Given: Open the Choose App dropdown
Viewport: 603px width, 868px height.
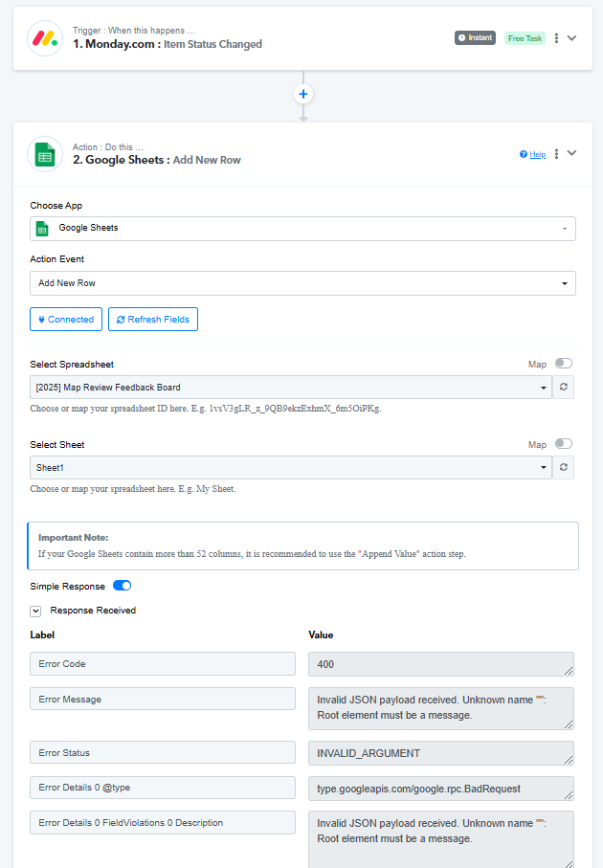Looking at the screenshot, I should click(x=302, y=229).
